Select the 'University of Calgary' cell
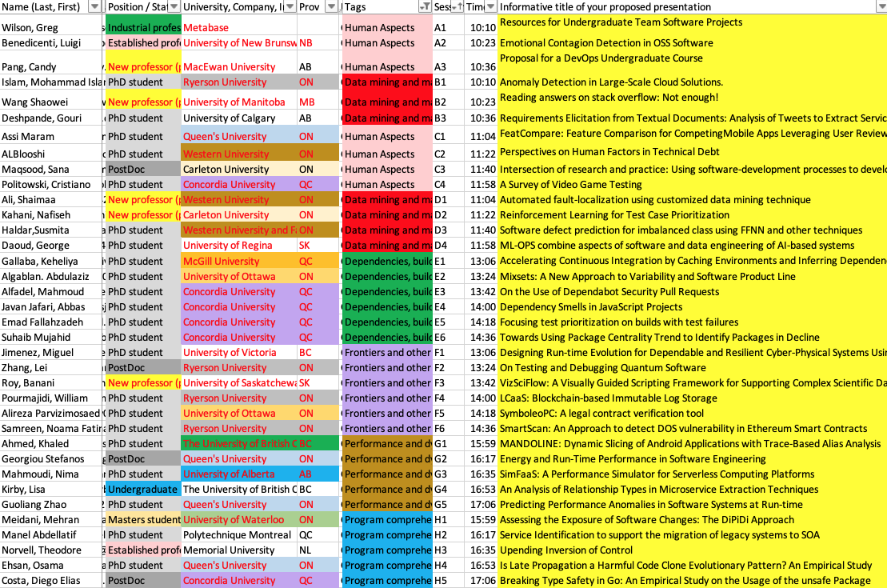Screen dimensions: 887x588 (239, 118)
